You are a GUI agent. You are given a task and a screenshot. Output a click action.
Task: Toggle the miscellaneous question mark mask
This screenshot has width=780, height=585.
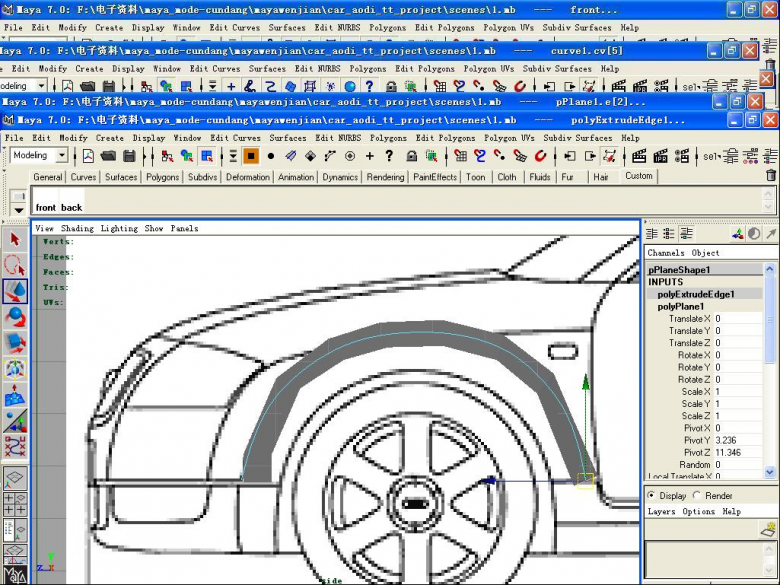(x=389, y=156)
